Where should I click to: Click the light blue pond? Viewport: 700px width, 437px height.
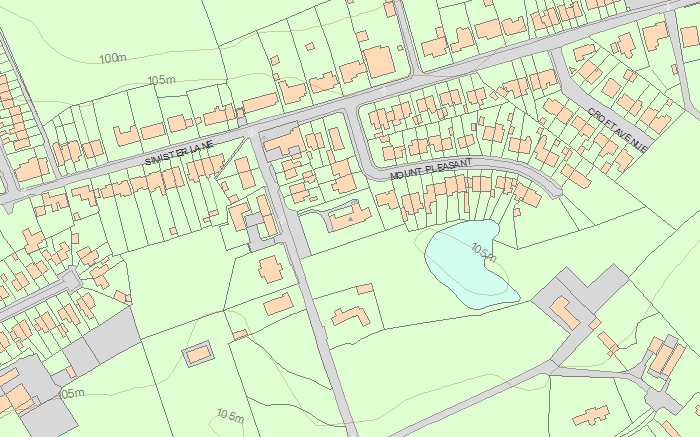[x=470, y=264]
